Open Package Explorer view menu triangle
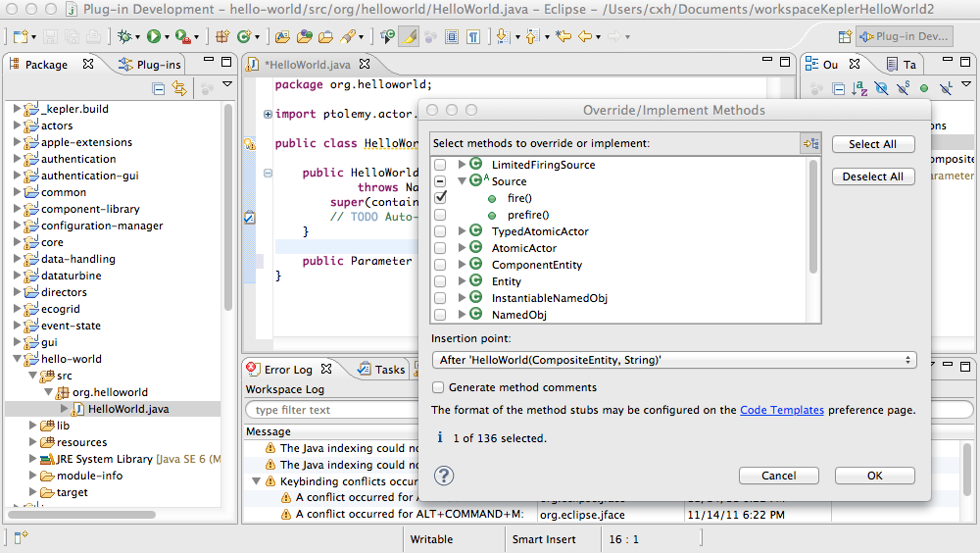 pyautogui.click(x=227, y=83)
